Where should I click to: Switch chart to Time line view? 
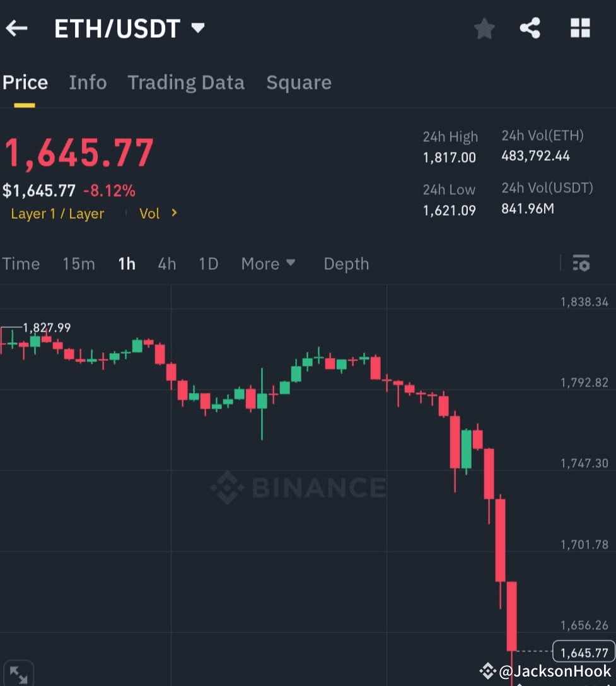point(21,264)
